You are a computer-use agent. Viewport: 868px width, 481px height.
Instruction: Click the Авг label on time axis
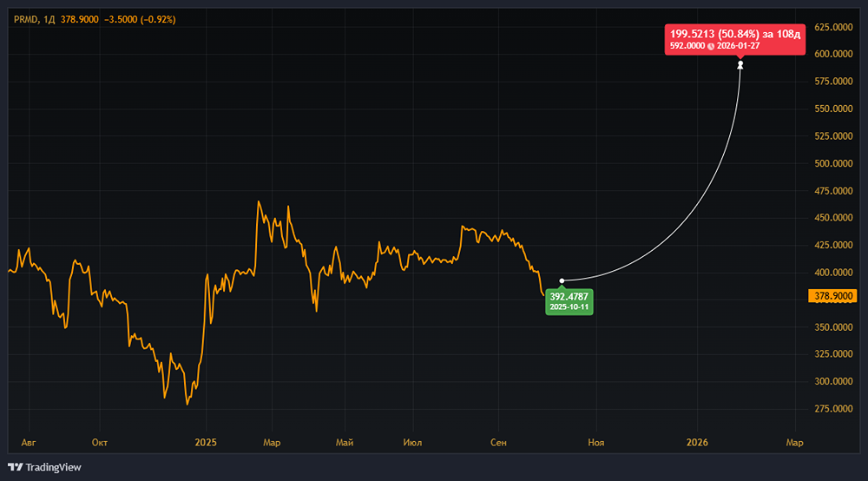pos(30,443)
